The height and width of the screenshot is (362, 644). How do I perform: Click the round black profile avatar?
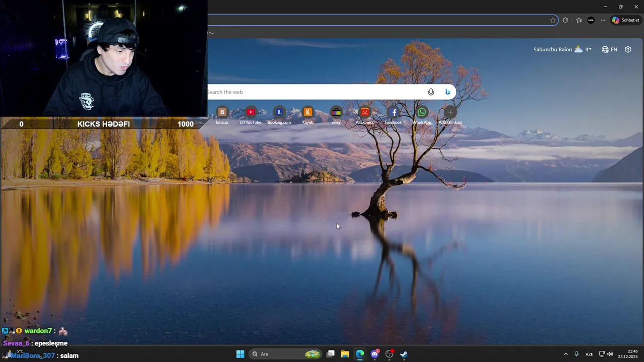click(x=591, y=20)
